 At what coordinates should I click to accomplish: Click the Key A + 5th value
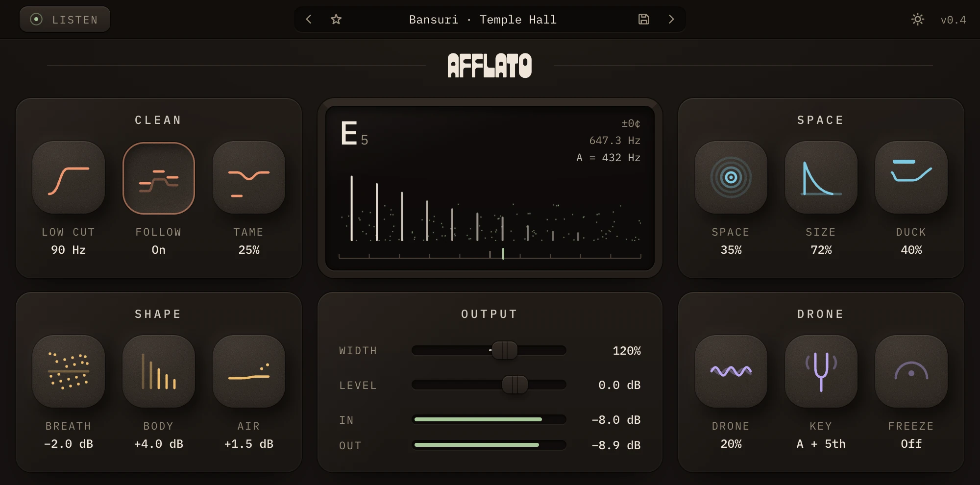pyautogui.click(x=821, y=444)
